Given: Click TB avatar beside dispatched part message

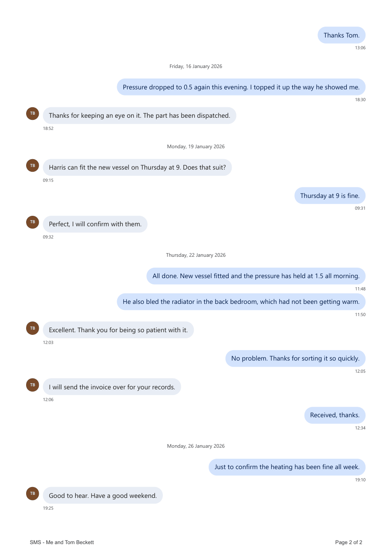Looking at the screenshot, I should [33, 114].
